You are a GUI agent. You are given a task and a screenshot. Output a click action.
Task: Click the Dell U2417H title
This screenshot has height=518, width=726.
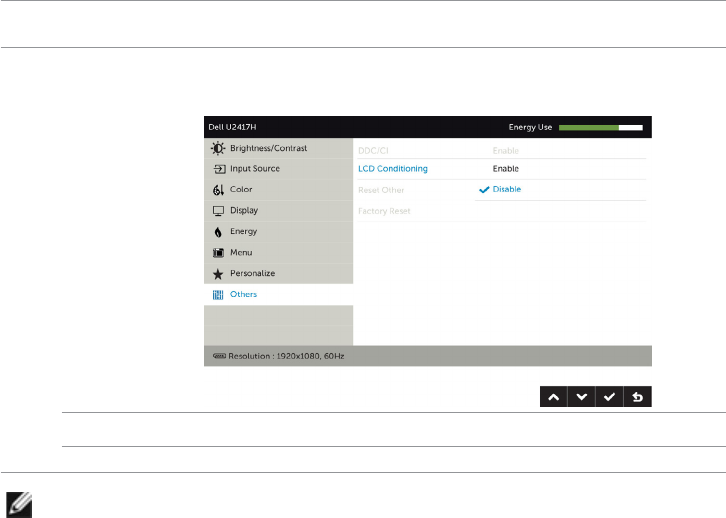point(232,127)
